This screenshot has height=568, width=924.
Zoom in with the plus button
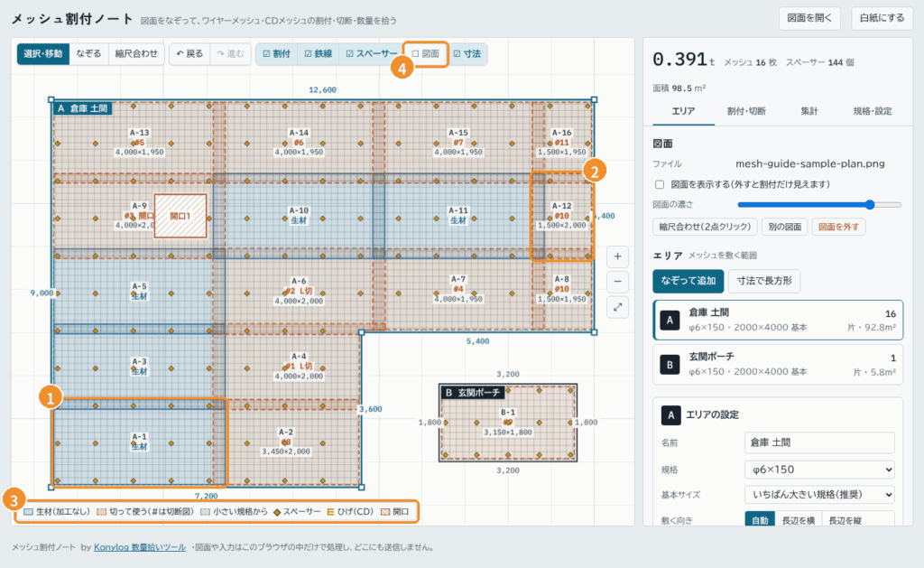click(x=617, y=256)
